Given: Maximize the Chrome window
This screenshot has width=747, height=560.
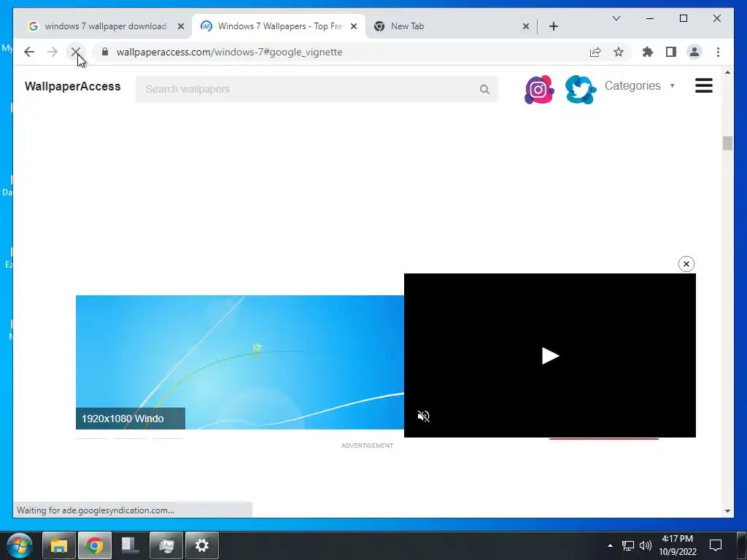Looking at the screenshot, I should tap(683, 18).
